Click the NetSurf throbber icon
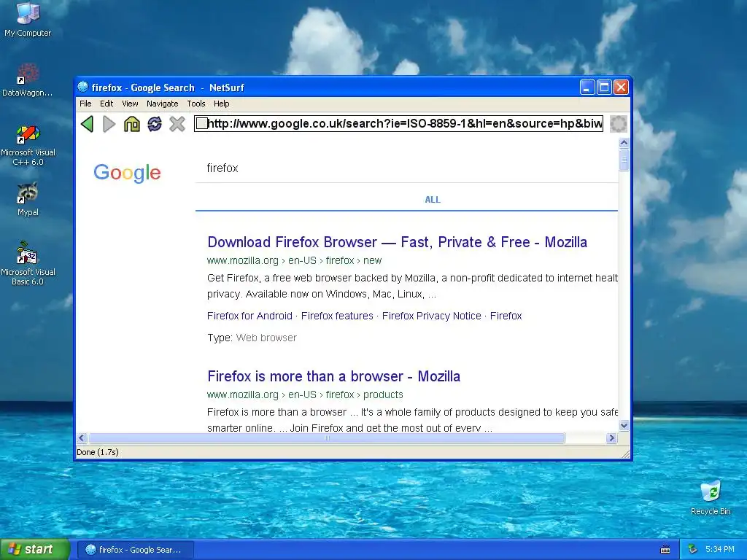The height and width of the screenshot is (560, 747). click(x=619, y=124)
